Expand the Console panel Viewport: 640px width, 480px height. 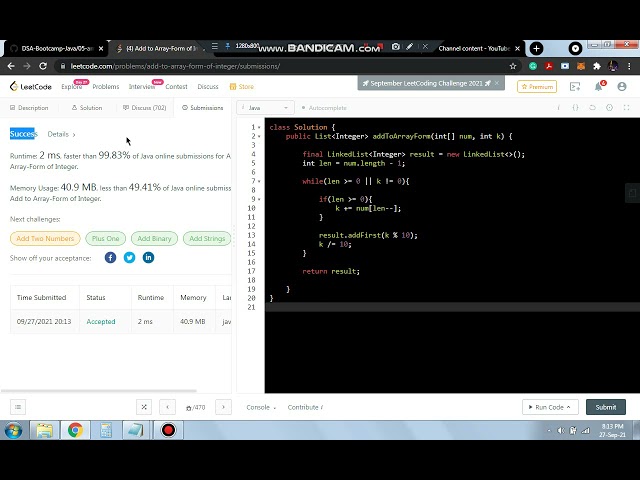261,407
